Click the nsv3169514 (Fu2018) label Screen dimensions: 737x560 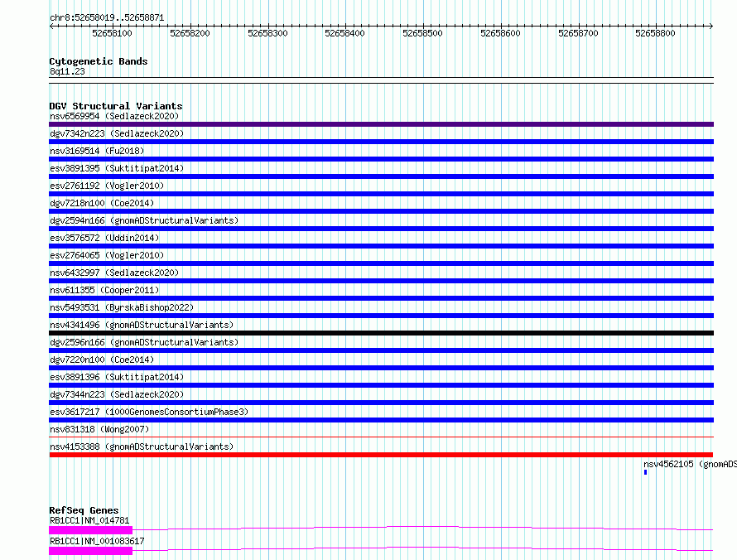coord(97,151)
